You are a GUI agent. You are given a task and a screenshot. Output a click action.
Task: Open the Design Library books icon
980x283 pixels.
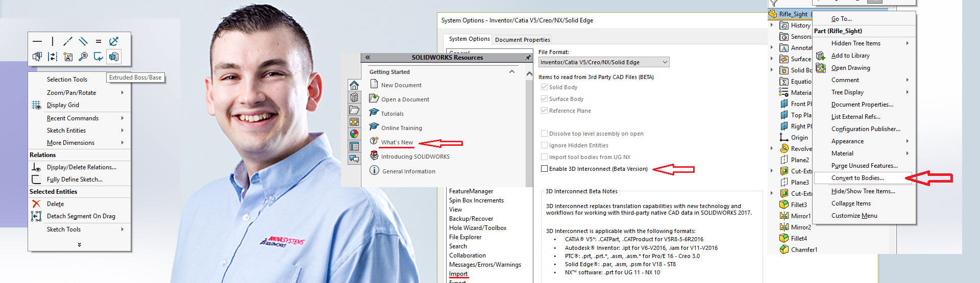[x=354, y=97]
